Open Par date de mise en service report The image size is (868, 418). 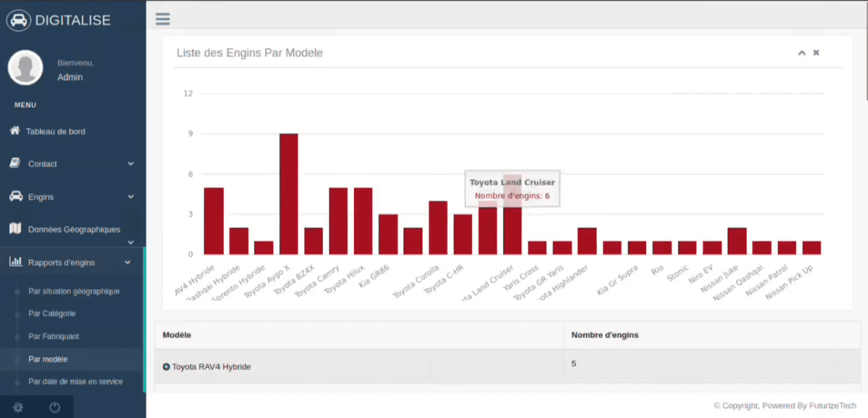[75, 381]
